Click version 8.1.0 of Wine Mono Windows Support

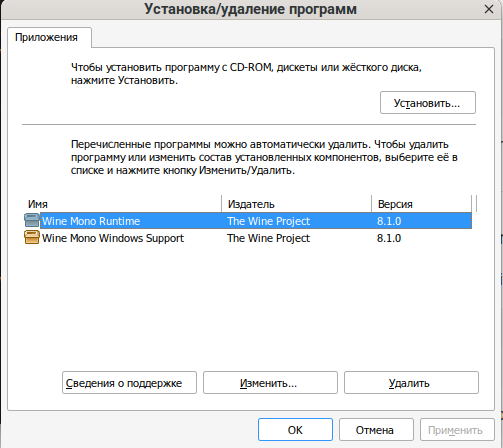pyautogui.click(x=389, y=238)
